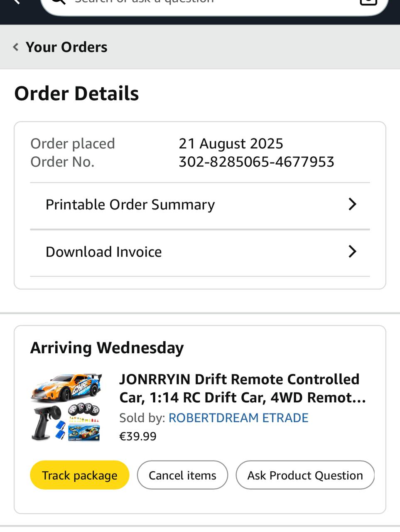Open Download Invoice row

point(200,253)
